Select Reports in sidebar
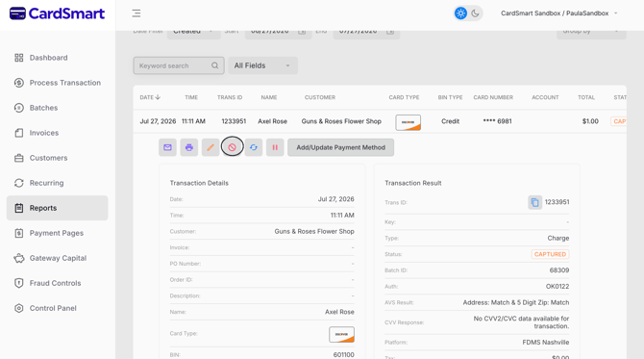The height and width of the screenshot is (359, 644). 57,208
